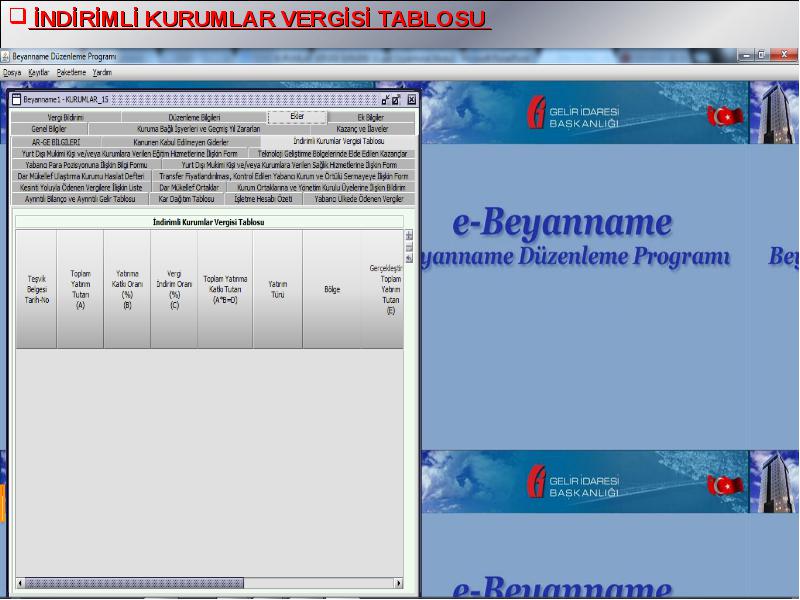Go to the Yabancı Ülkede Ödenen Vergiler tab

pyautogui.click(x=359, y=199)
